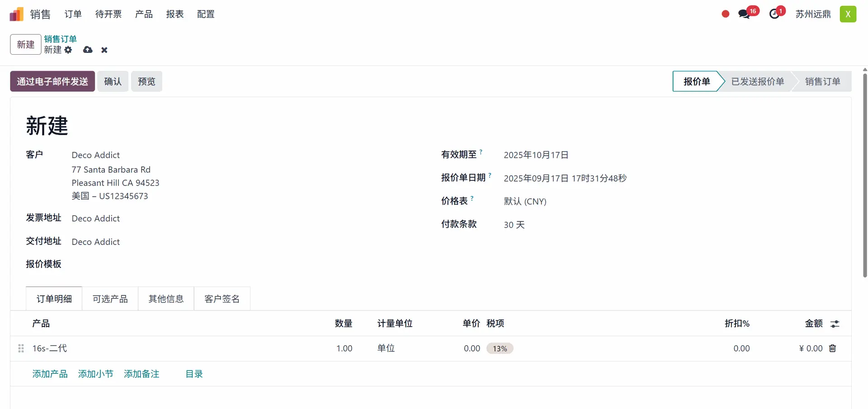Click the Sales app logo icon

tap(16, 14)
